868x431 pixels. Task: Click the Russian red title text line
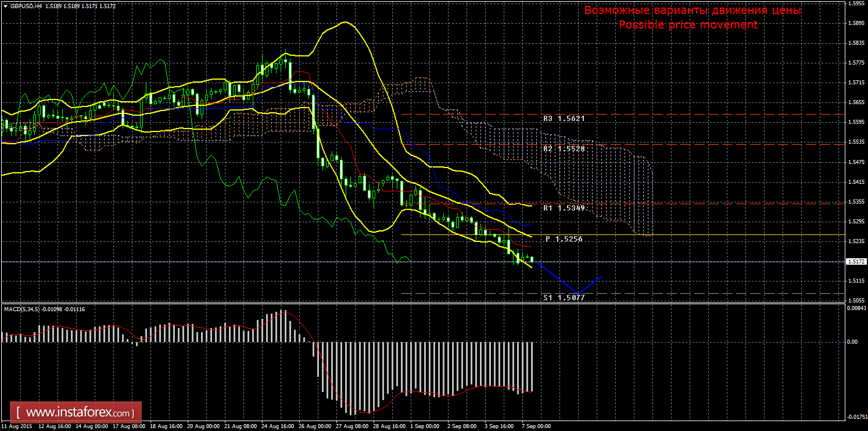(692, 10)
